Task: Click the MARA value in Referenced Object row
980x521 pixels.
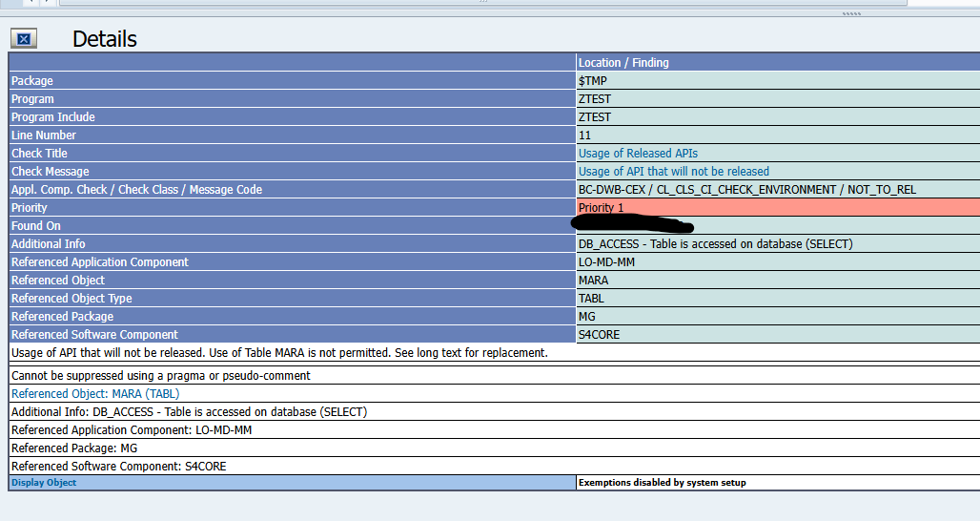Action: pyautogui.click(x=593, y=281)
